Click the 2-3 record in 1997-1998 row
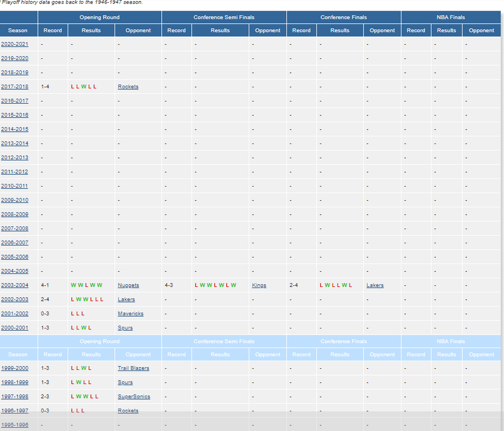The height and width of the screenshot is (431, 504). pyautogui.click(x=45, y=397)
